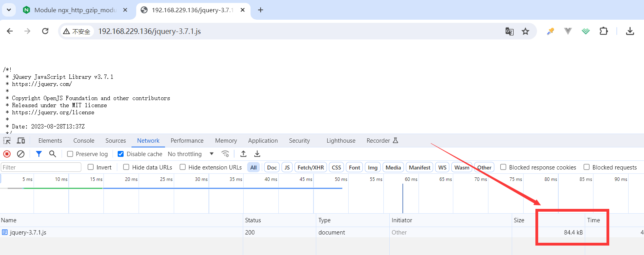The height and width of the screenshot is (255, 644).
Task: Export HAR file icon
Action: click(x=257, y=154)
